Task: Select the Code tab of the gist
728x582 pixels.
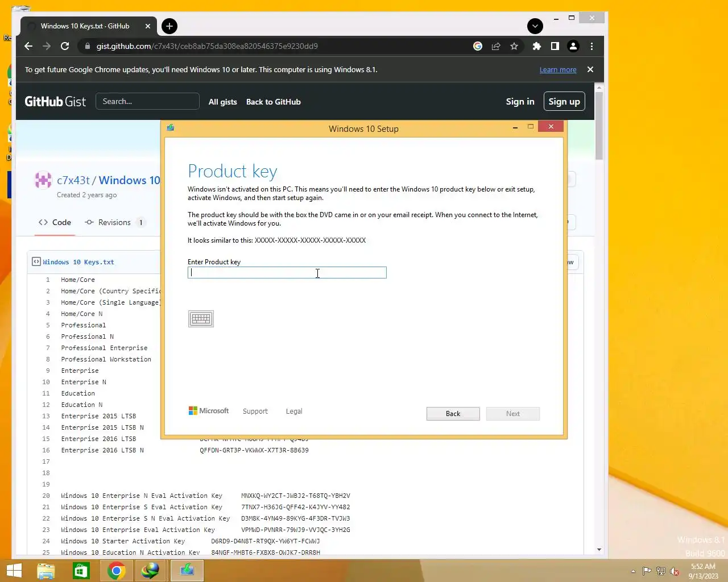Action: (x=55, y=222)
